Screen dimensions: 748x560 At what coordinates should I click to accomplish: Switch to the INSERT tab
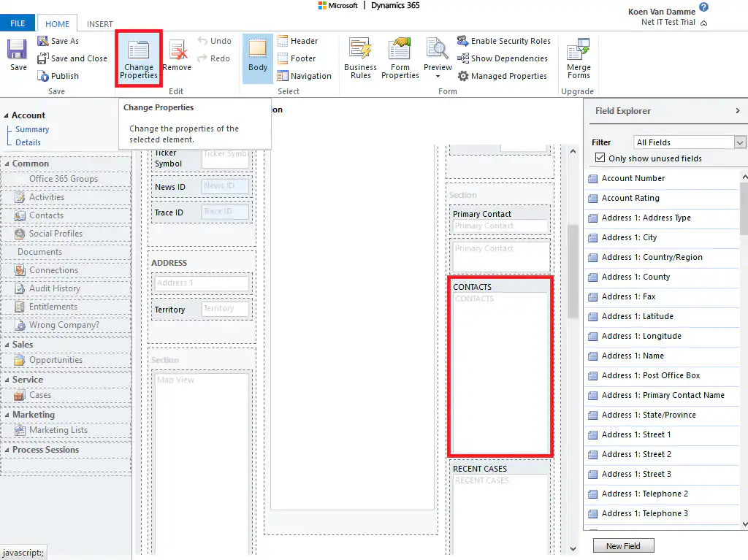pyautogui.click(x=99, y=23)
